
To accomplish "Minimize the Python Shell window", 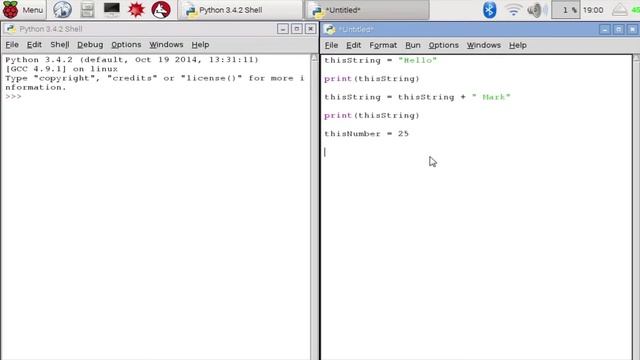I will (282, 29).
